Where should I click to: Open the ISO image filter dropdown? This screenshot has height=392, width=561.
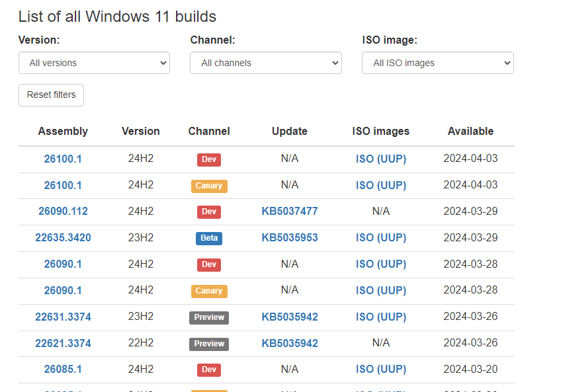coord(438,63)
